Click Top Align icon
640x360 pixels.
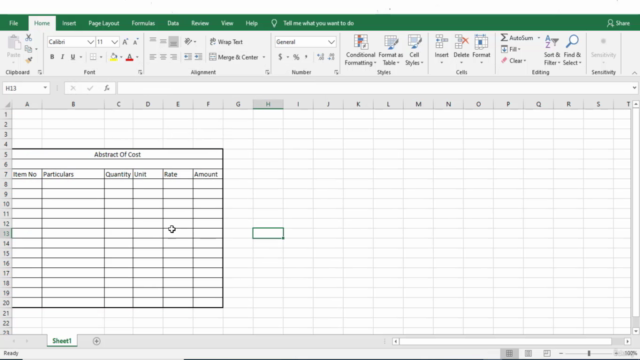[x=153, y=41]
